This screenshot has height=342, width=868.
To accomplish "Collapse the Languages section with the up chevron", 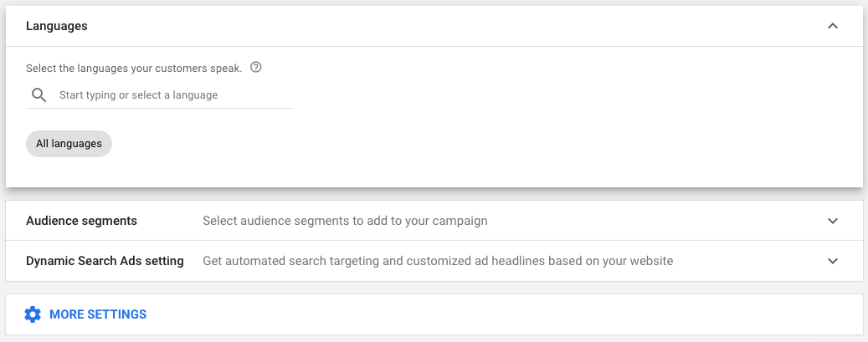I will 833,26.
